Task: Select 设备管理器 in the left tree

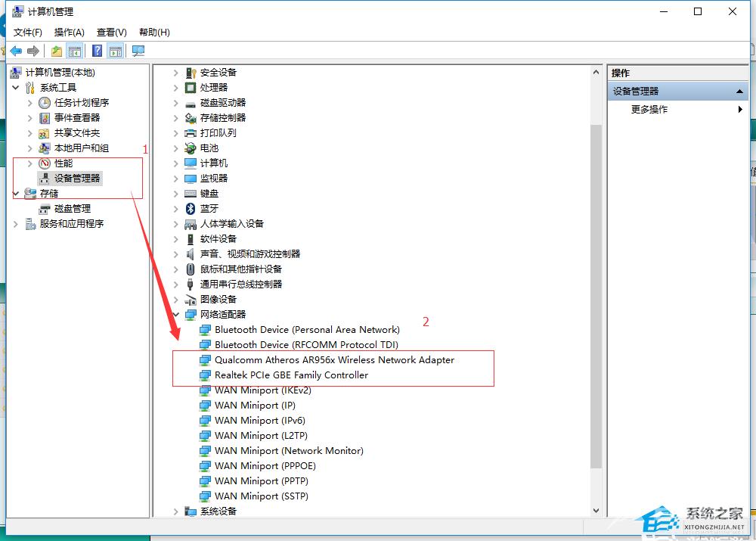Action: coord(77,178)
